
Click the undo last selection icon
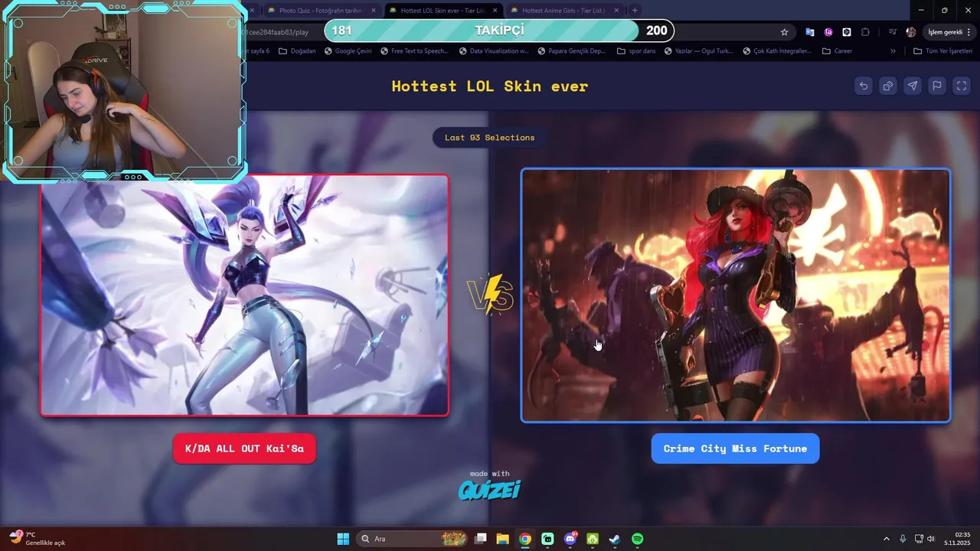click(x=864, y=86)
